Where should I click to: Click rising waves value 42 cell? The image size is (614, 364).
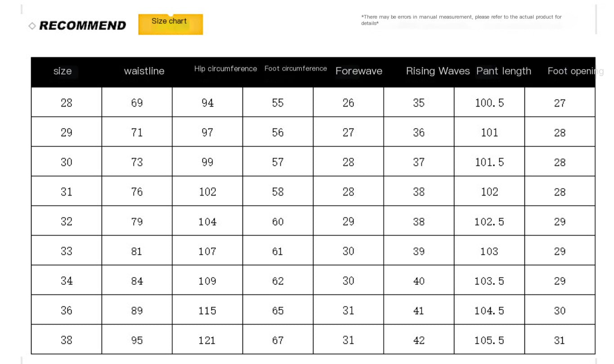pyautogui.click(x=419, y=340)
